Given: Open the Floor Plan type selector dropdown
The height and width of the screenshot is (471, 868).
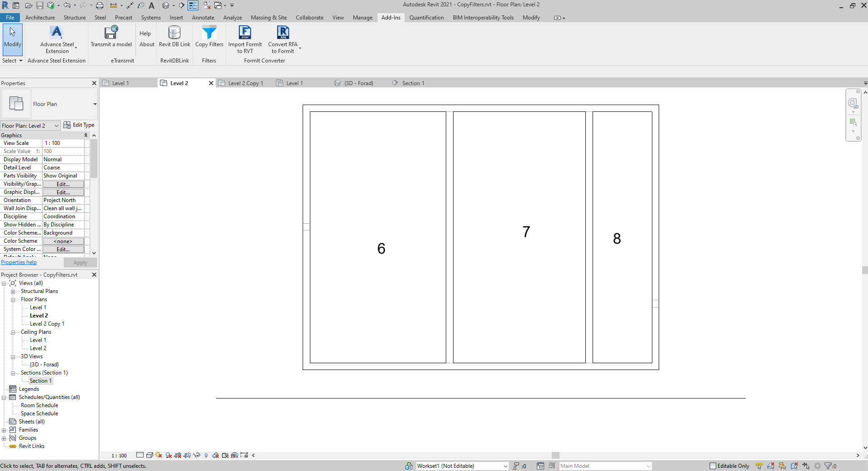Looking at the screenshot, I should coord(95,104).
